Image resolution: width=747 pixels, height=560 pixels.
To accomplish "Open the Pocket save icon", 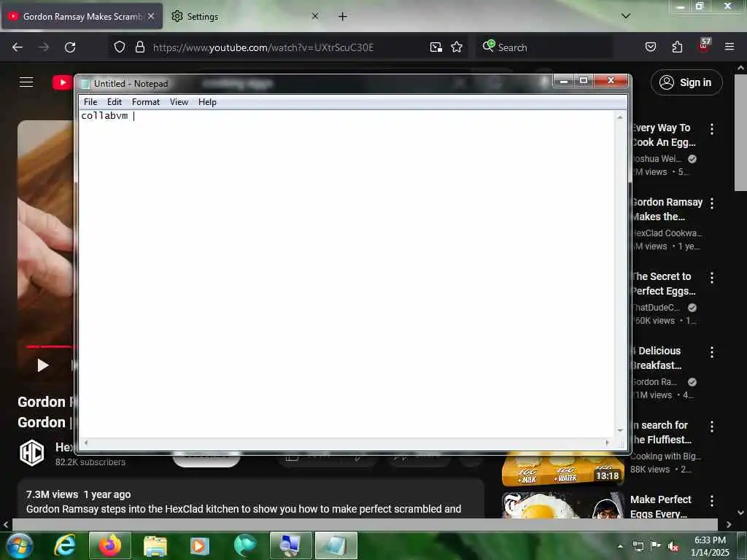I will click(651, 47).
